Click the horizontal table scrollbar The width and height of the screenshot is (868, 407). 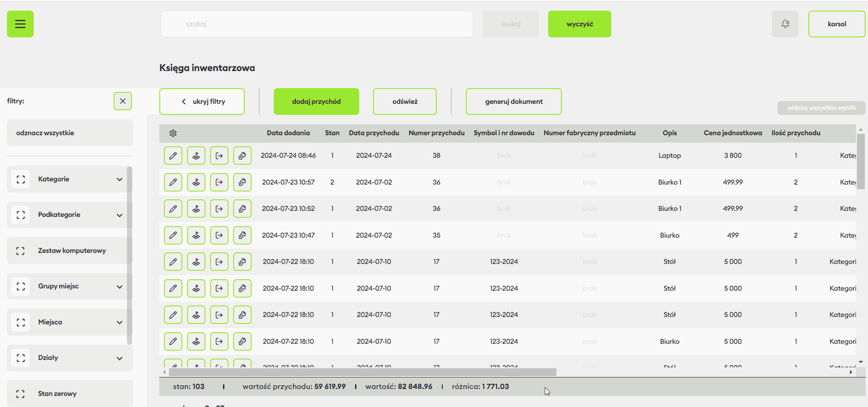pos(362,372)
